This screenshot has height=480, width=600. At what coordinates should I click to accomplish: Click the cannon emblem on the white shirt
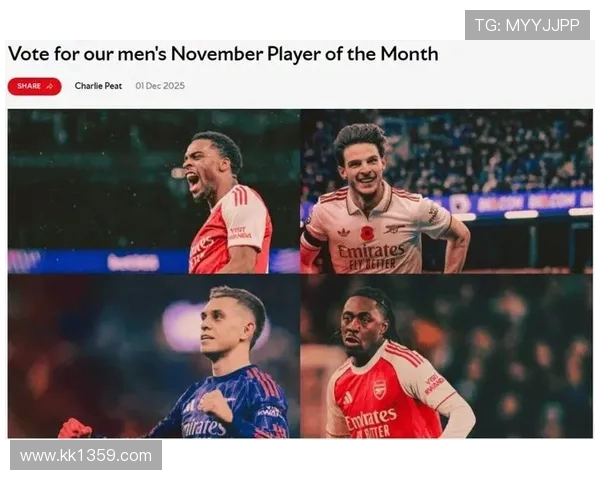(395, 229)
